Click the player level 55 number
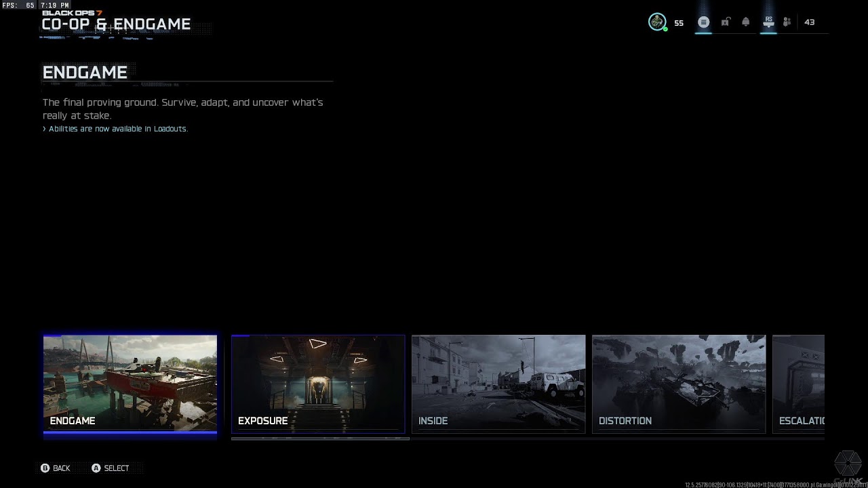The width and height of the screenshot is (868, 488). 679,23
